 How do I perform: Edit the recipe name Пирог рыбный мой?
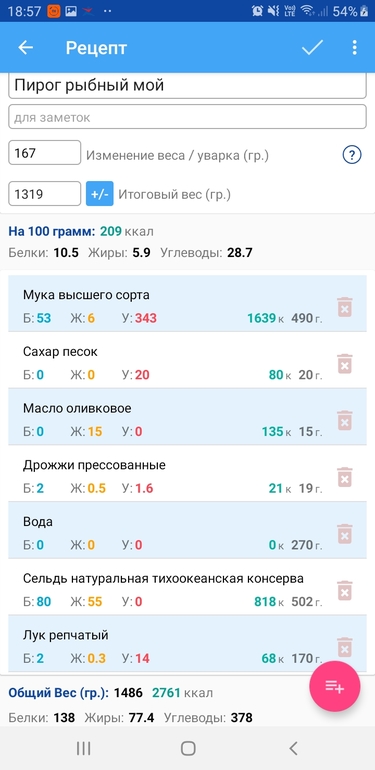tap(188, 85)
